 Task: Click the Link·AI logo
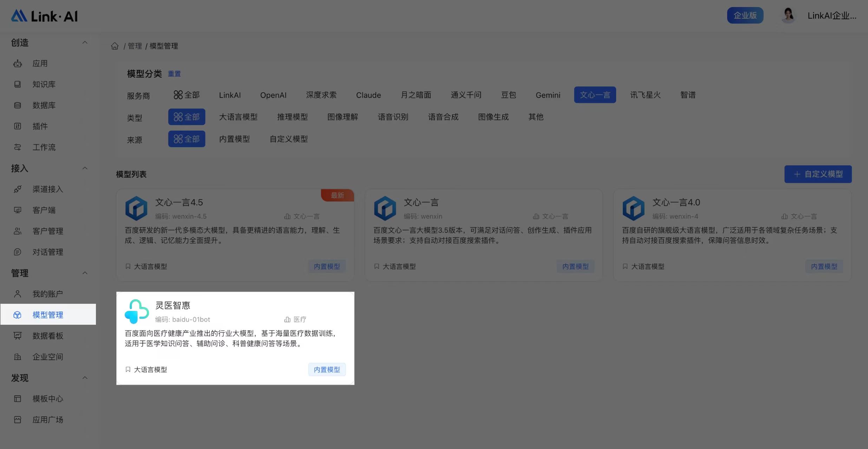pos(44,16)
